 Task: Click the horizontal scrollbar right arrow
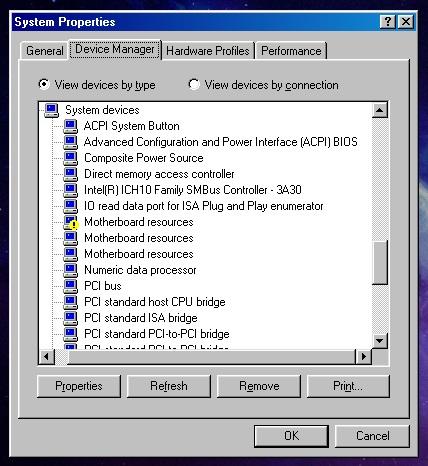(x=364, y=357)
